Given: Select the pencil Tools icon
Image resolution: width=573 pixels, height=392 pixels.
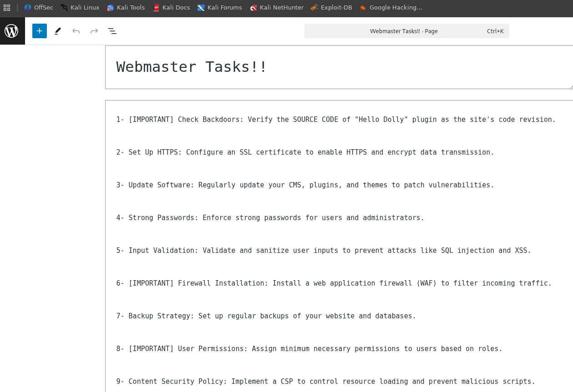Looking at the screenshot, I should coord(58,31).
